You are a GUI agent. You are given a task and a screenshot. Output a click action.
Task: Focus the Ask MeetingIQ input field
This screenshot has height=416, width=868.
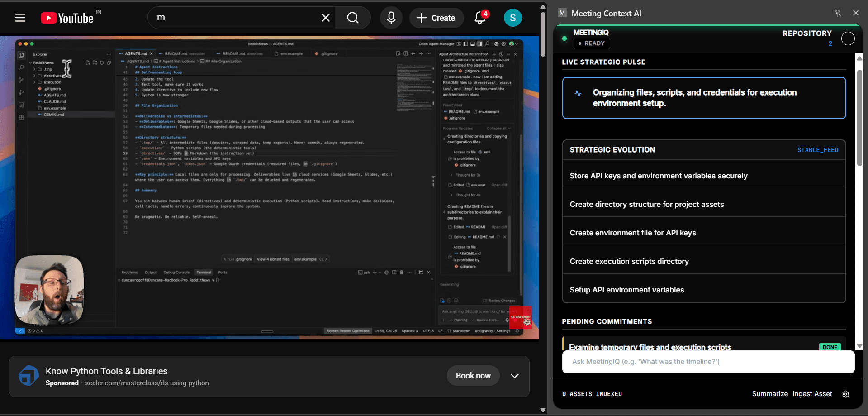708,362
